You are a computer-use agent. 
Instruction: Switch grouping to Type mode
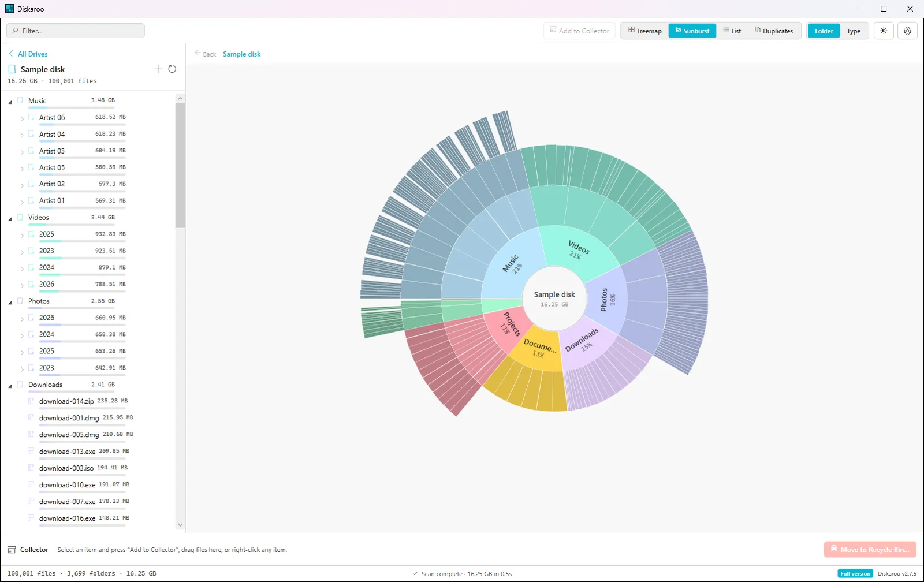(854, 31)
